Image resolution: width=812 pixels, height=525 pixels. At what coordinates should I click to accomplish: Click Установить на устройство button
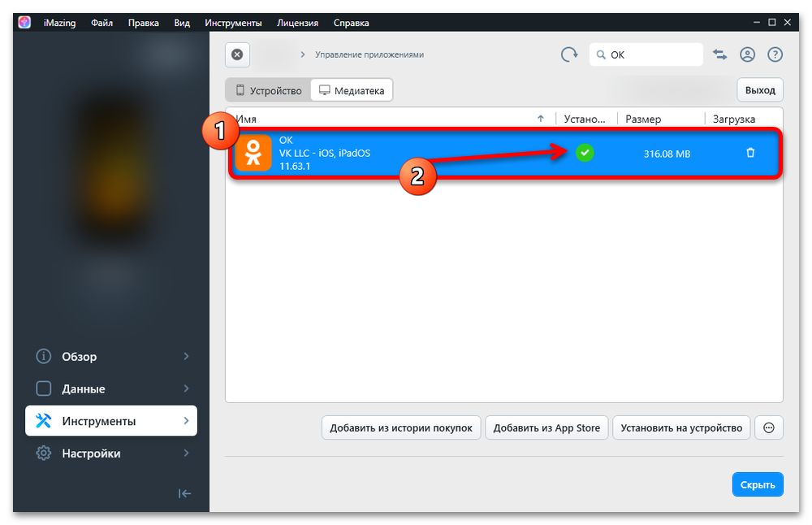(x=681, y=427)
